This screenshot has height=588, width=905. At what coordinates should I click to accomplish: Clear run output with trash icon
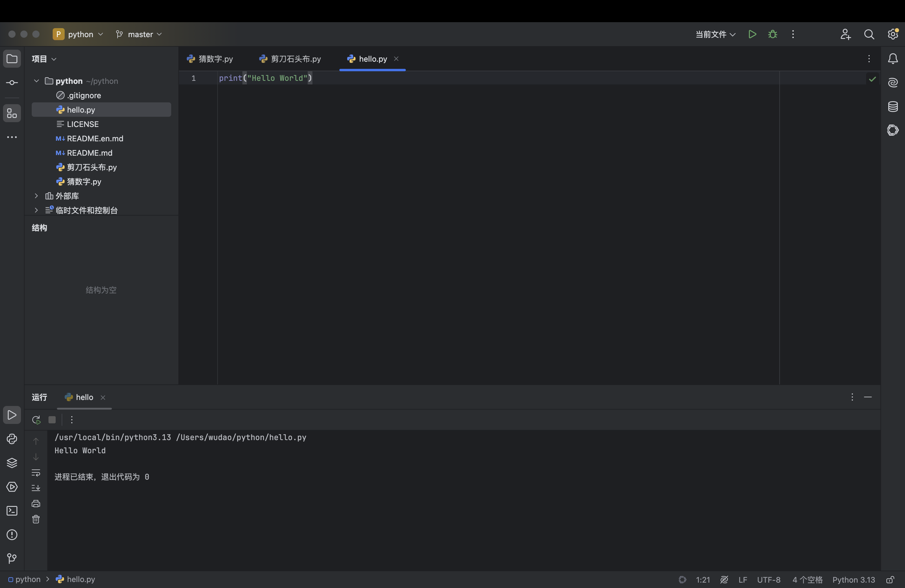[36, 519]
